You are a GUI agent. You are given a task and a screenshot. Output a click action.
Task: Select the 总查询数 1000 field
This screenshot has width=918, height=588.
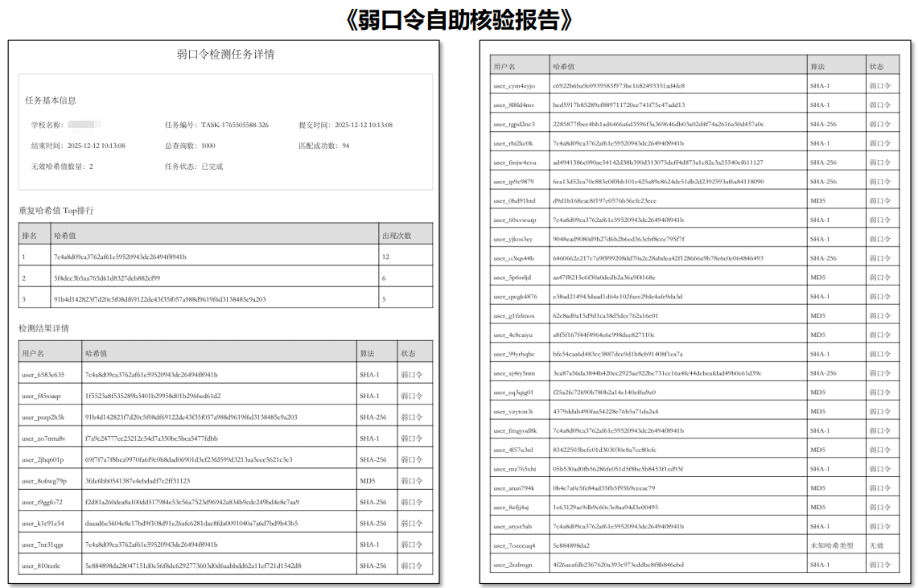point(190,146)
